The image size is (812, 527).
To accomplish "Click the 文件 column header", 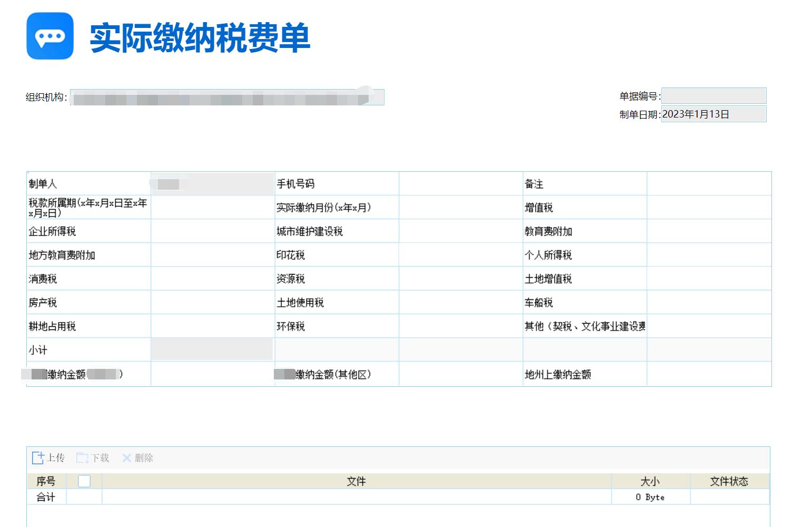I will [x=356, y=481].
